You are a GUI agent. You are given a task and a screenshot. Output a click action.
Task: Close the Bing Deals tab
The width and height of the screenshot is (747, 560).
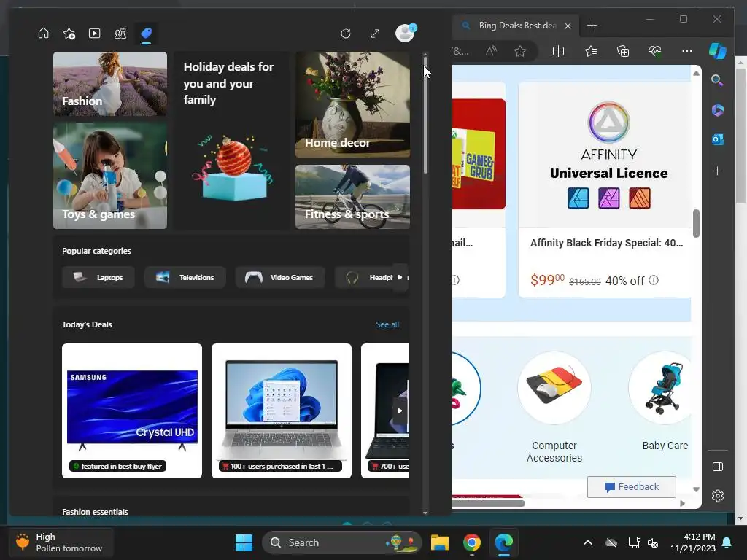(568, 26)
